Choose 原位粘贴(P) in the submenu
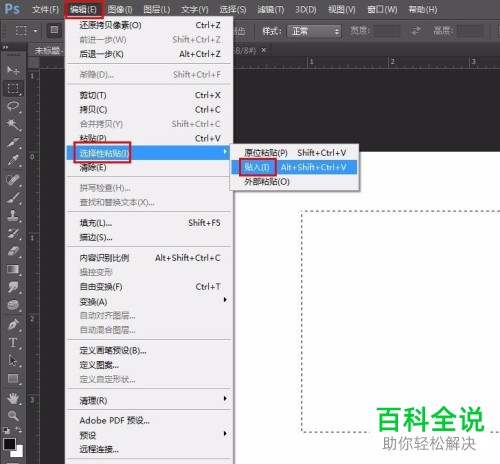This screenshot has height=464, width=500. click(294, 153)
